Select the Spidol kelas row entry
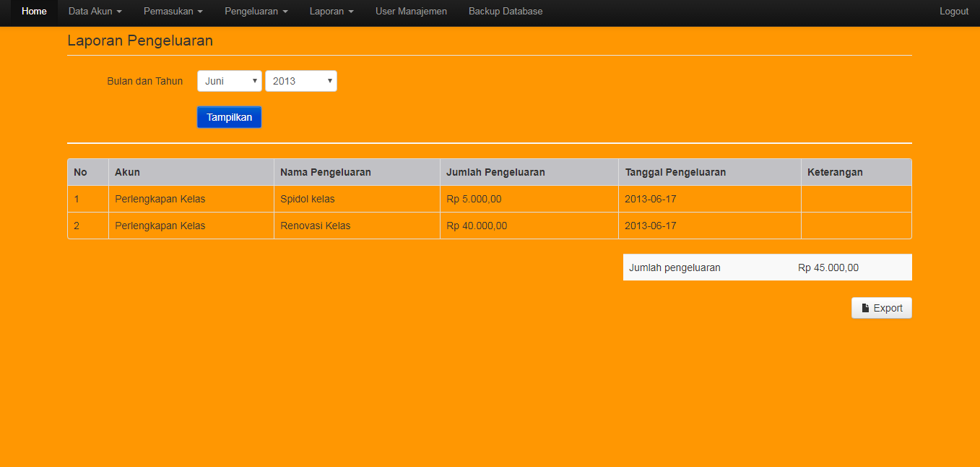Viewport: 980px width, 467px height. [x=308, y=199]
